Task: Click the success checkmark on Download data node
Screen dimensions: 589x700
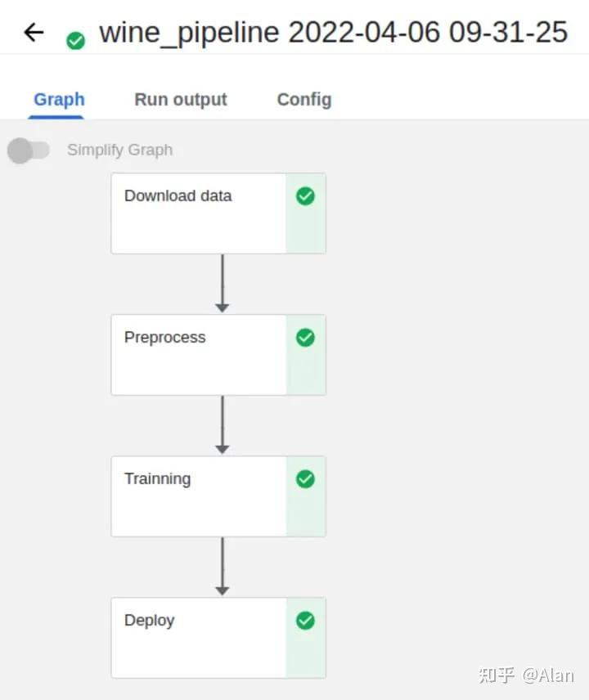Action: 304,196
